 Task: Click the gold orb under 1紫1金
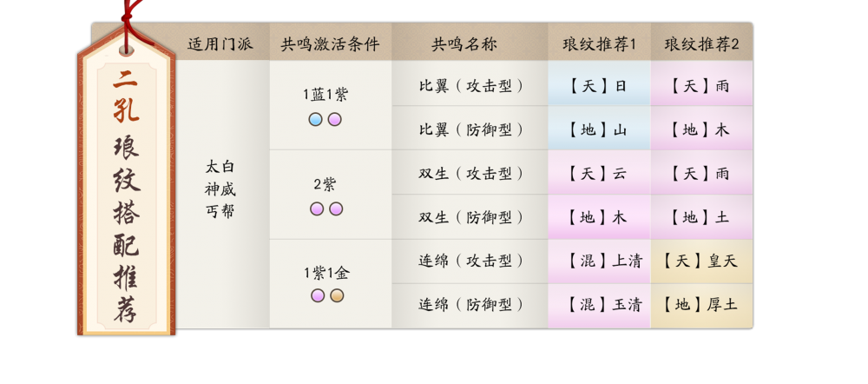click(x=337, y=296)
